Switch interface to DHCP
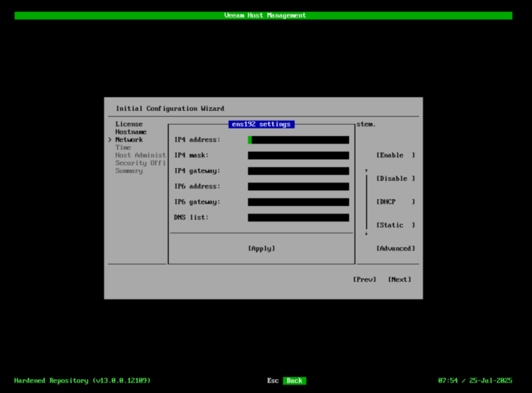 396,201
